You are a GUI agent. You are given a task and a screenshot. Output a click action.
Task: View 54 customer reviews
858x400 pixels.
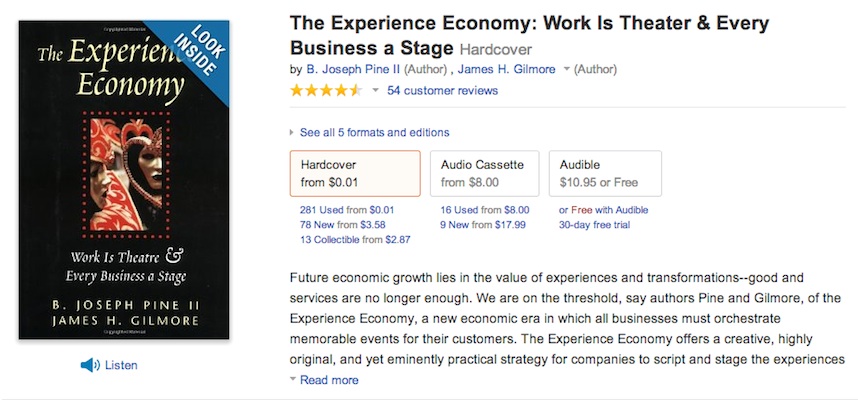click(443, 90)
